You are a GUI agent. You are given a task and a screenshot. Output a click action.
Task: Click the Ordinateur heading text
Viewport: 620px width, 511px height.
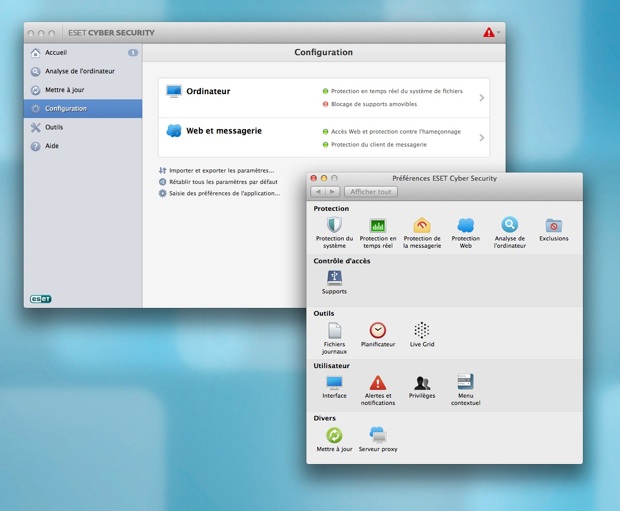(x=208, y=91)
